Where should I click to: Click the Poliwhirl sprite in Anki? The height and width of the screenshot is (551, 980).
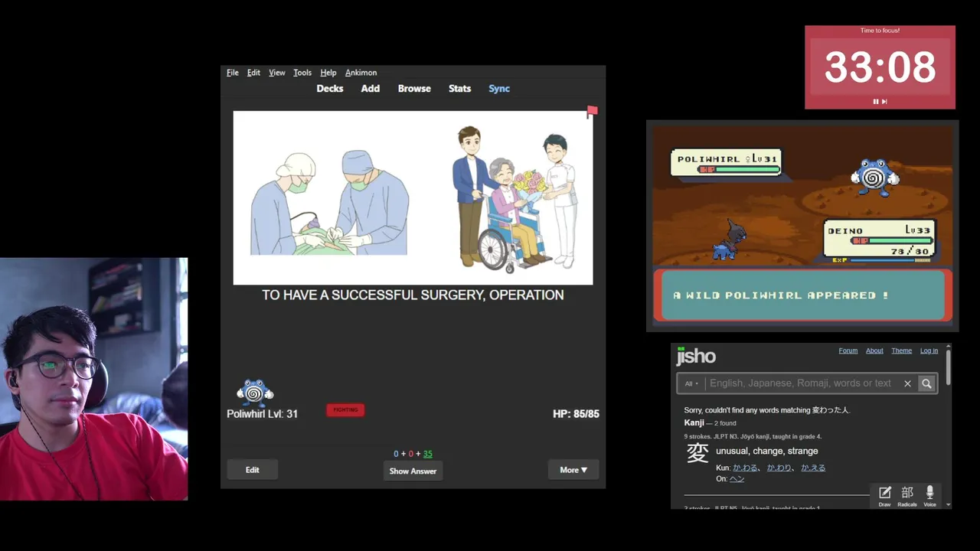click(255, 393)
